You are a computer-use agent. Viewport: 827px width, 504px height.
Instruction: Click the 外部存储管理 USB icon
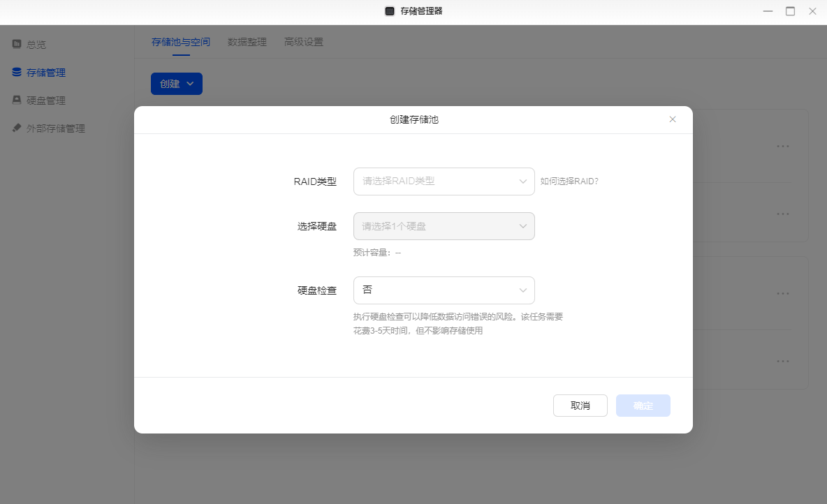17,128
